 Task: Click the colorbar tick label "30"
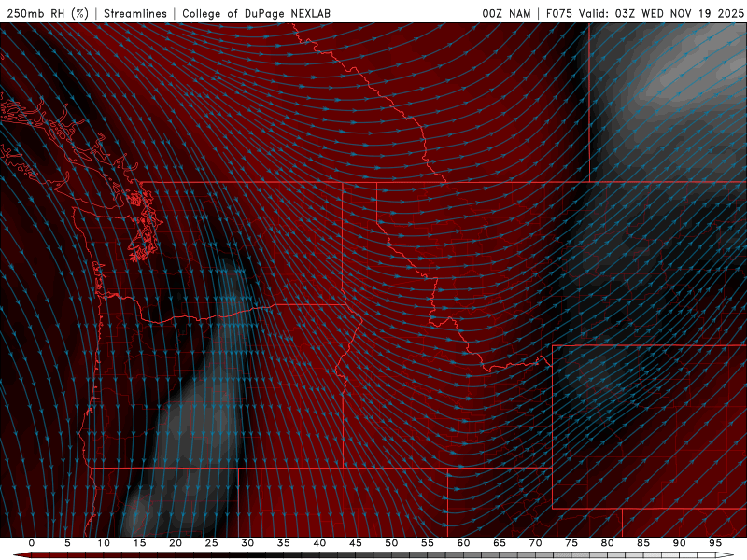click(247, 543)
